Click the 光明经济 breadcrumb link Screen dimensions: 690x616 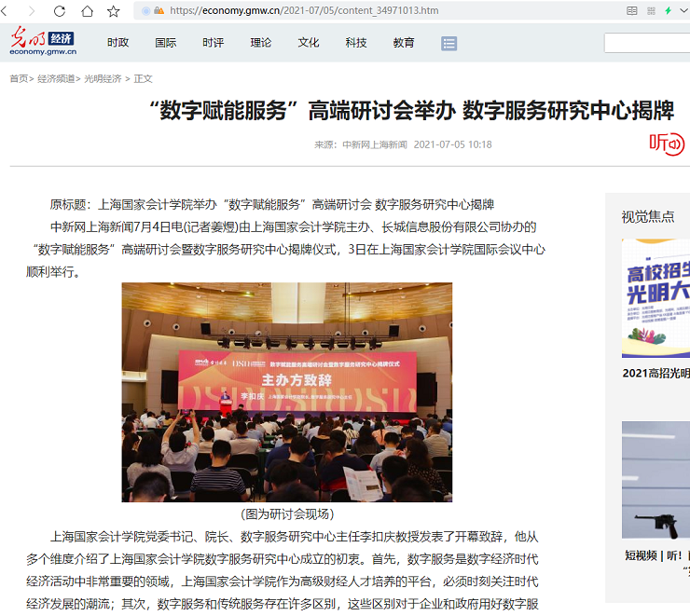103,79
